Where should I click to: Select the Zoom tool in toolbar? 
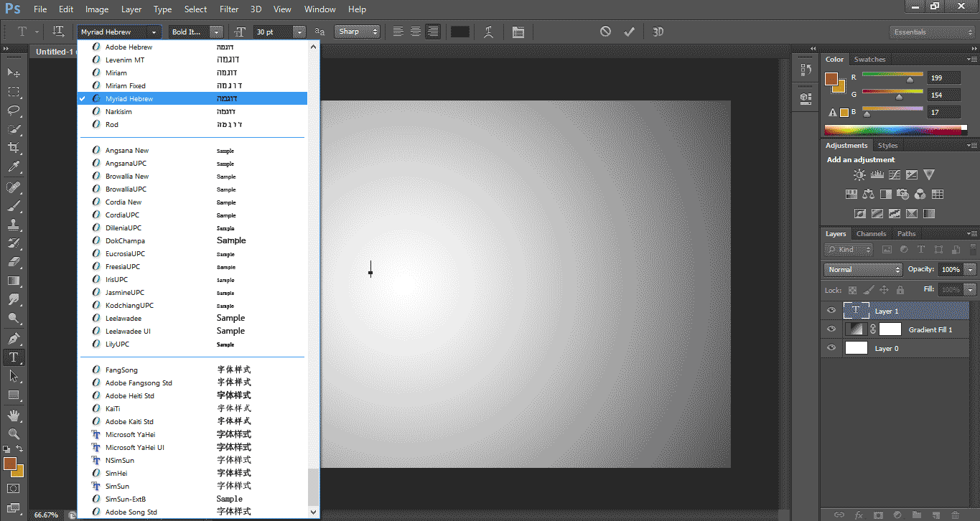[x=14, y=434]
